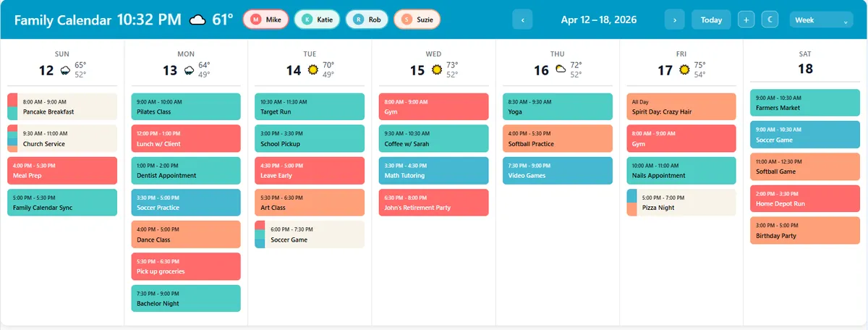Click the Family Calendar title

pyautogui.click(x=63, y=20)
